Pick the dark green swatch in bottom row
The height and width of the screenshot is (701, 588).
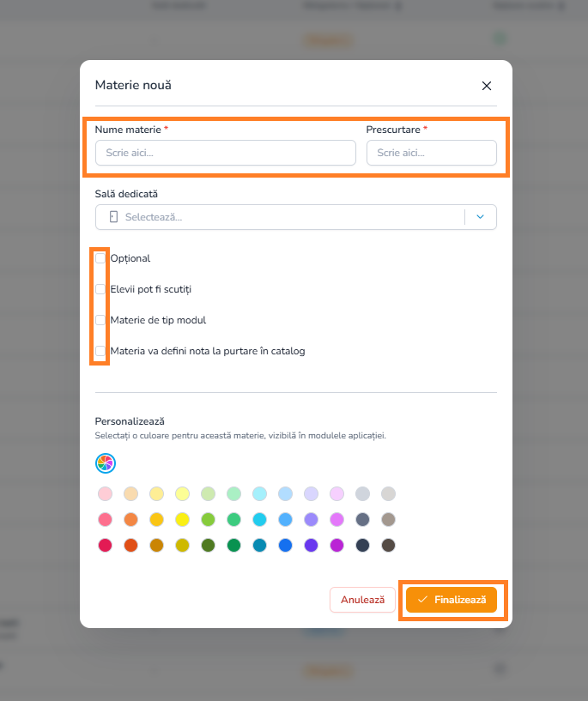208,546
